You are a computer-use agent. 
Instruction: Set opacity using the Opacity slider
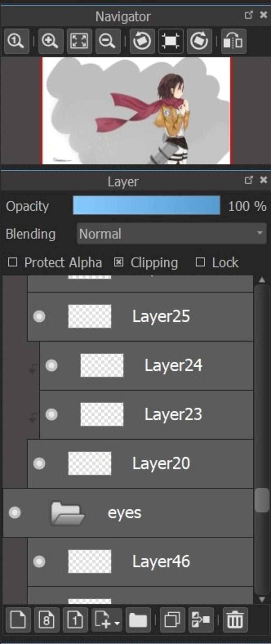146,205
